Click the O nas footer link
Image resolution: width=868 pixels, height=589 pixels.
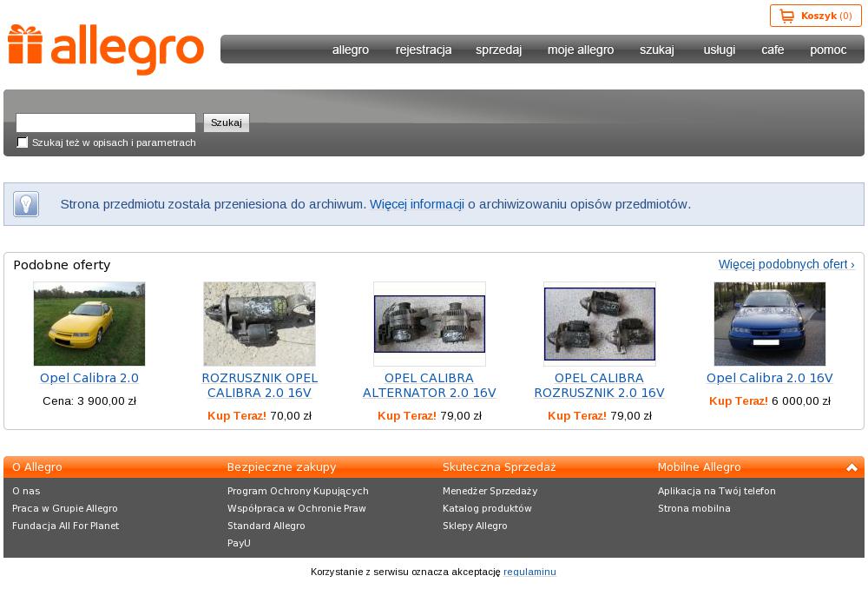pyautogui.click(x=26, y=491)
